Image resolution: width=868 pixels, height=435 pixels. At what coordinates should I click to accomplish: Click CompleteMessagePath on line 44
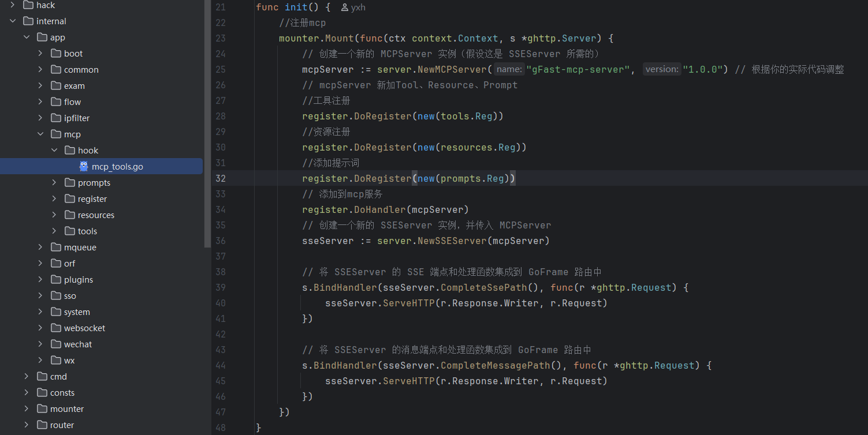click(x=496, y=365)
